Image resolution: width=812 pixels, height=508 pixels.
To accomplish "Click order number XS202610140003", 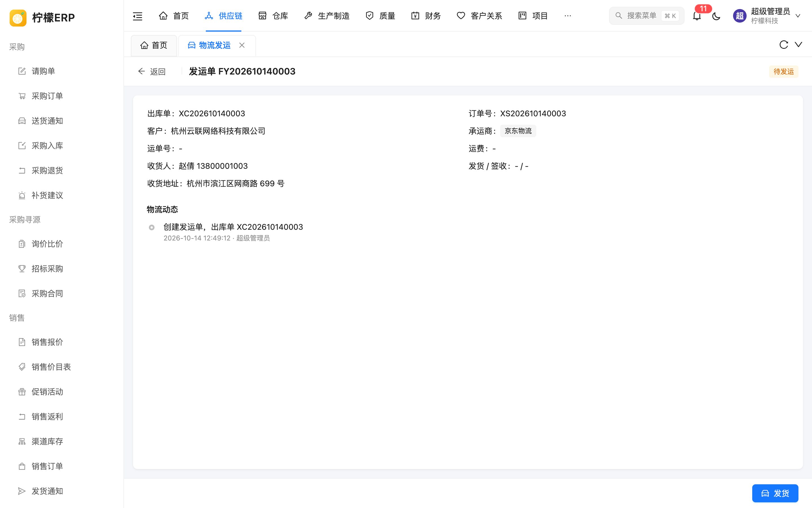I will click(x=533, y=113).
